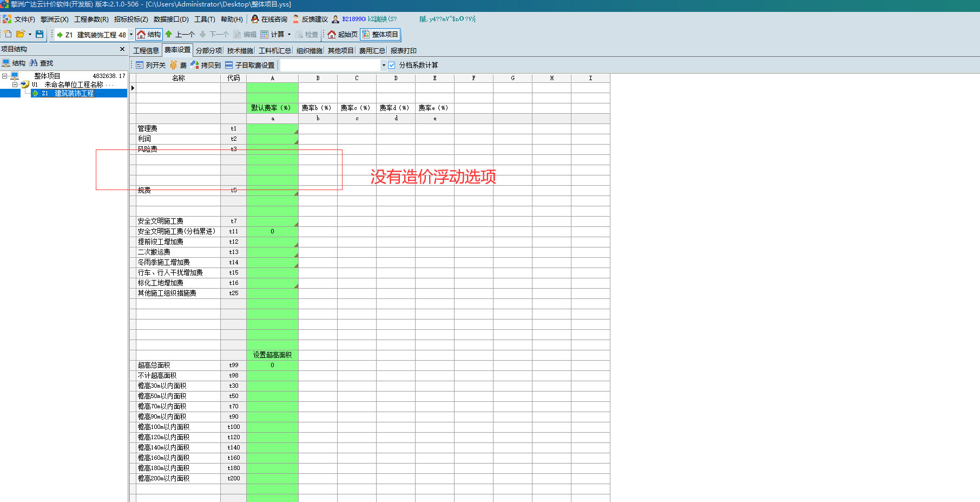Viewport: 980px width, 502px height.
Task: Click the 设置超高面积 cell
Action: coord(272,355)
